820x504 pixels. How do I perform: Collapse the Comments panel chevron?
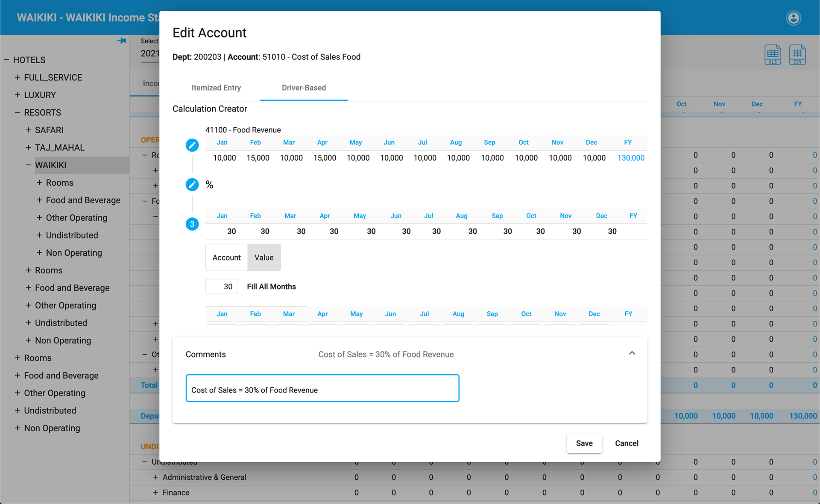pos(632,353)
